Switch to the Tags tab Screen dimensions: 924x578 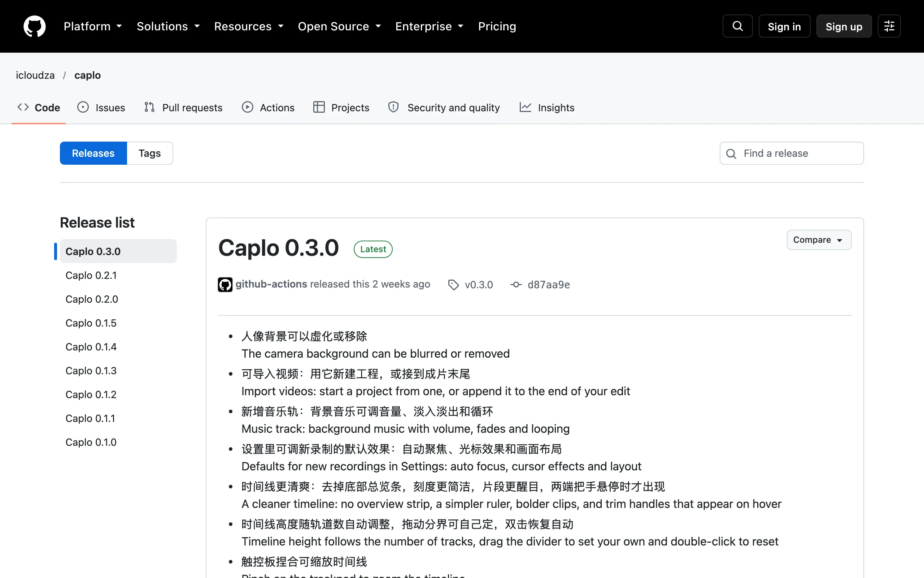coord(150,153)
